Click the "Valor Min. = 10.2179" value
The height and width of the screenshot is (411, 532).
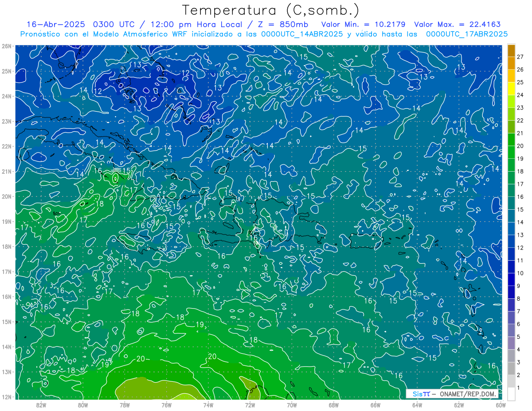point(364,24)
